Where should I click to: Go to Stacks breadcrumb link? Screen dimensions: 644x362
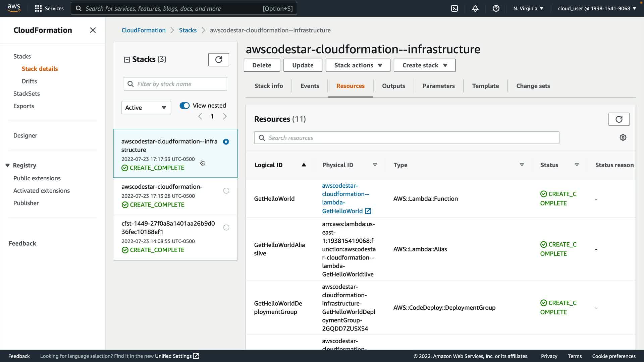[187, 30]
